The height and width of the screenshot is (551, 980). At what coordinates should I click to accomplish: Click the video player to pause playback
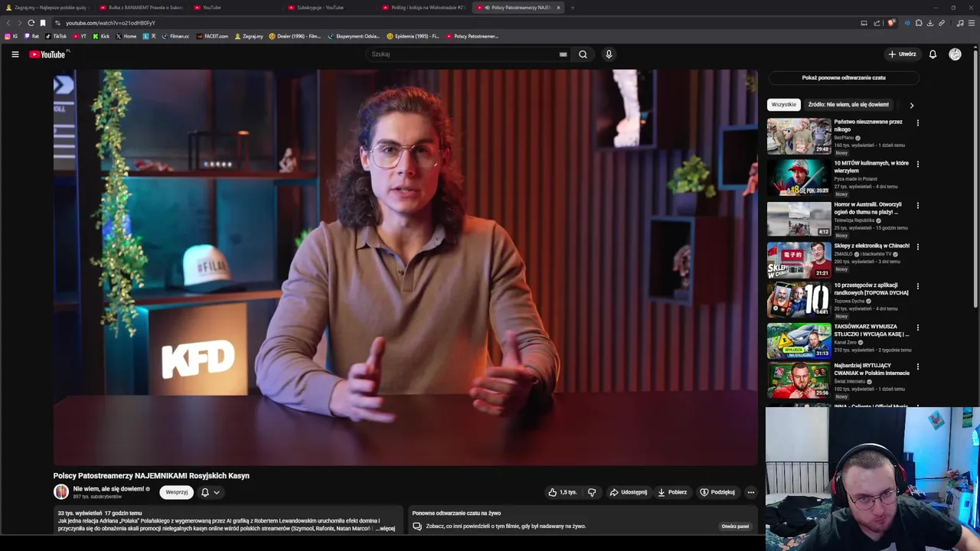[405, 267]
